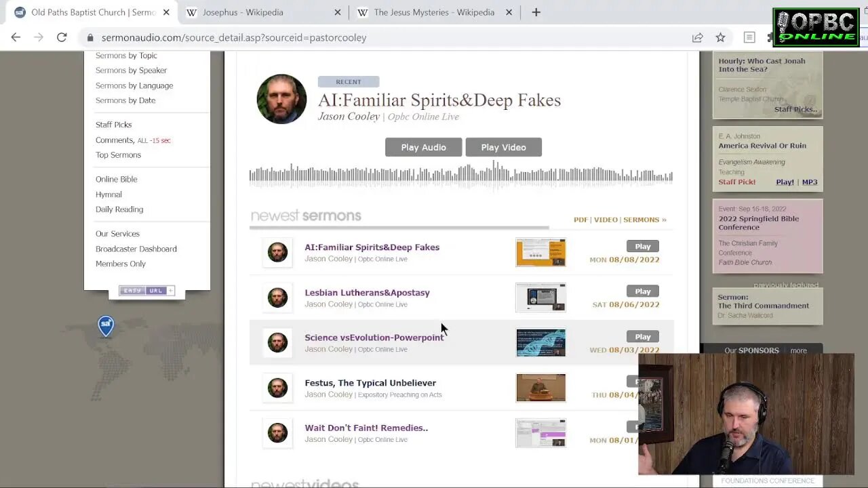Open Broadcaster Dashboard
Viewport: 868px width, 488px height.
tap(136, 249)
